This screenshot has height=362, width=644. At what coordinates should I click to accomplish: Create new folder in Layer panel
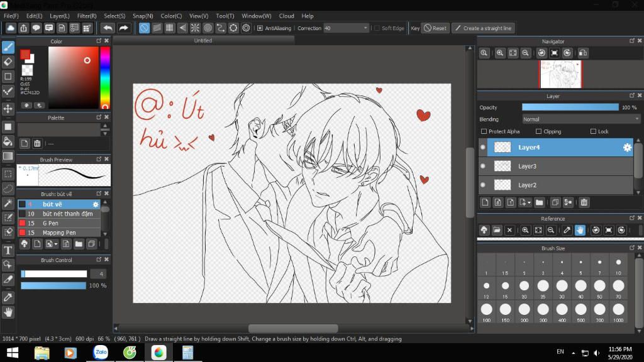pyautogui.click(x=539, y=202)
